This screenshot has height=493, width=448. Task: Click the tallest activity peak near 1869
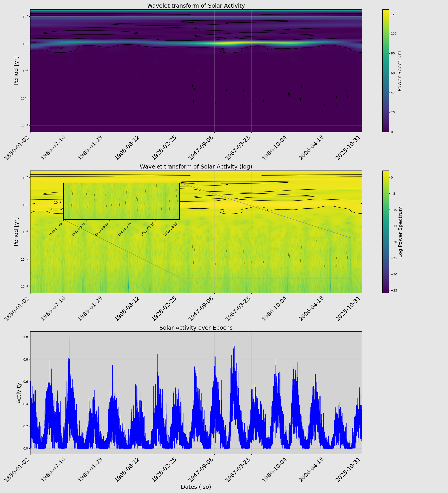pos(69,338)
